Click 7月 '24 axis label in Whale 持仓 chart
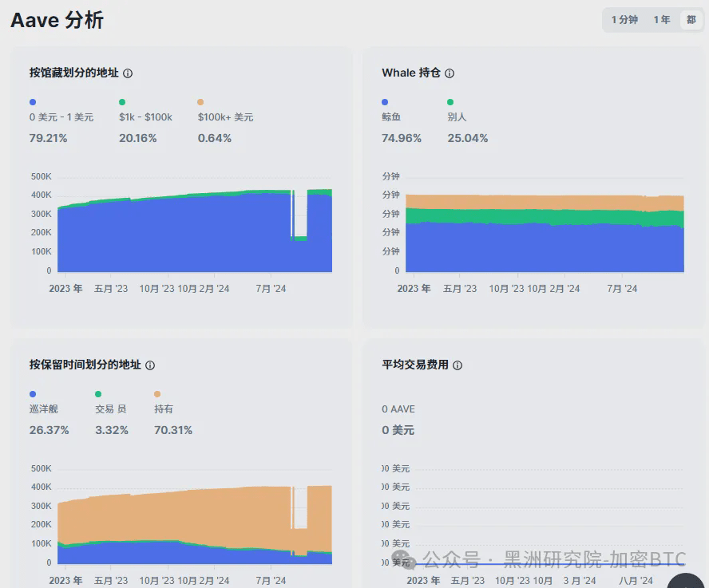The height and width of the screenshot is (588, 709). [622, 289]
